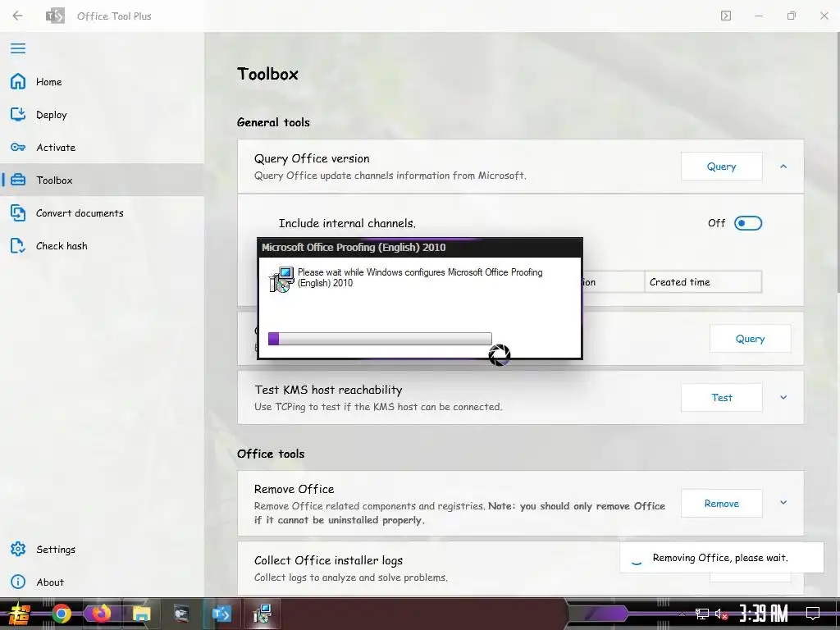Click the Office tools section heading
Screen dimensions: 840x630
[x=271, y=454]
